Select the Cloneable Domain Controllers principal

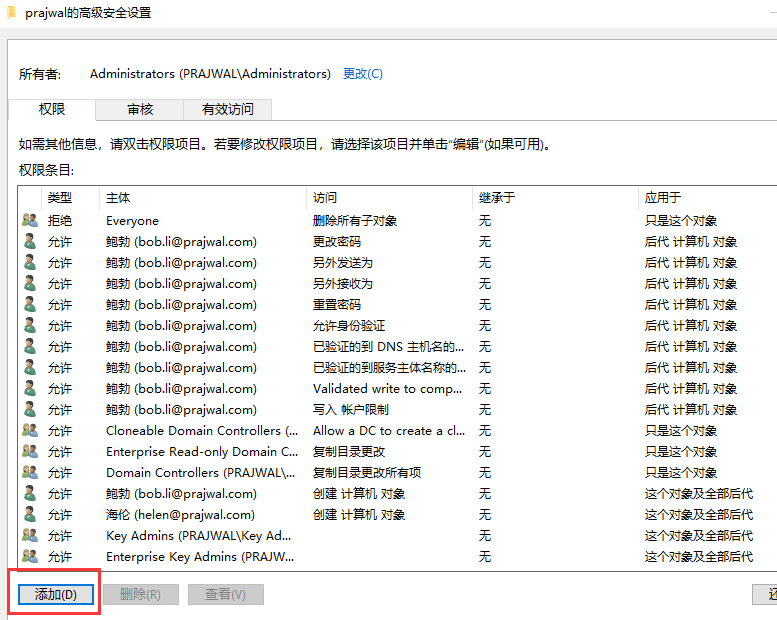pyautogui.click(x=202, y=431)
